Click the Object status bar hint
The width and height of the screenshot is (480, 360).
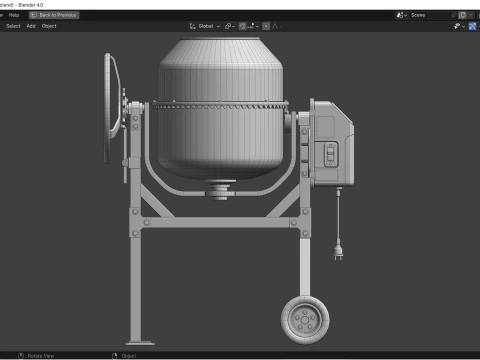coord(124,356)
